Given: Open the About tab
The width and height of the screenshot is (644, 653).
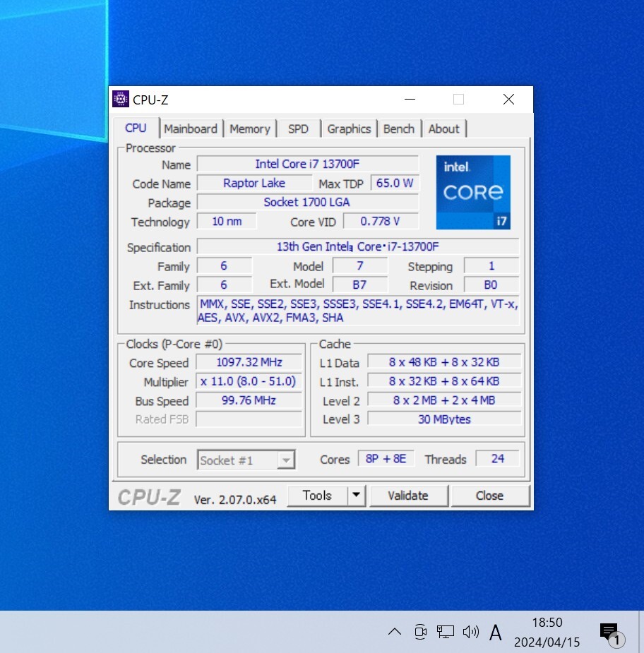Looking at the screenshot, I should click(443, 128).
